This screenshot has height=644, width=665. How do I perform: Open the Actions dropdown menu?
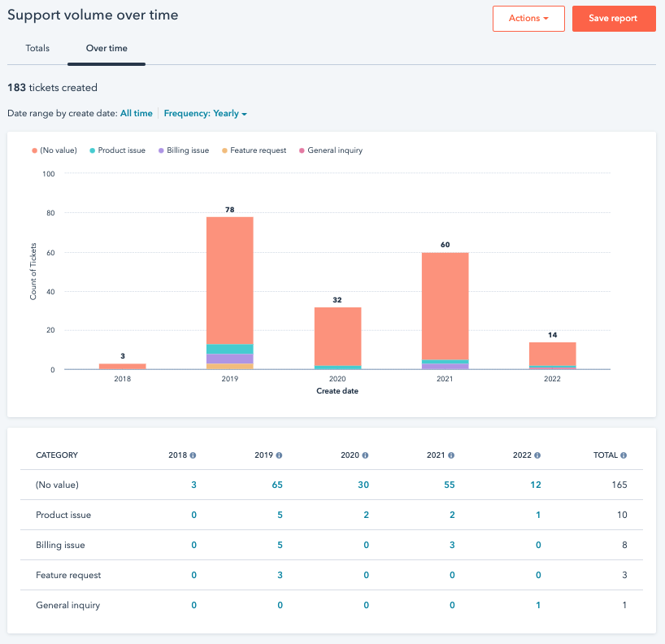(x=528, y=19)
